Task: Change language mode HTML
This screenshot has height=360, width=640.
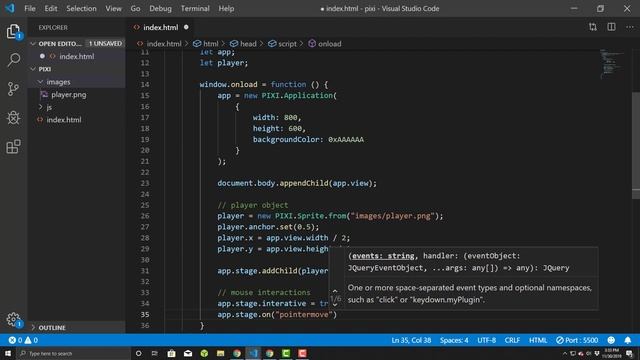Action: tap(538, 340)
